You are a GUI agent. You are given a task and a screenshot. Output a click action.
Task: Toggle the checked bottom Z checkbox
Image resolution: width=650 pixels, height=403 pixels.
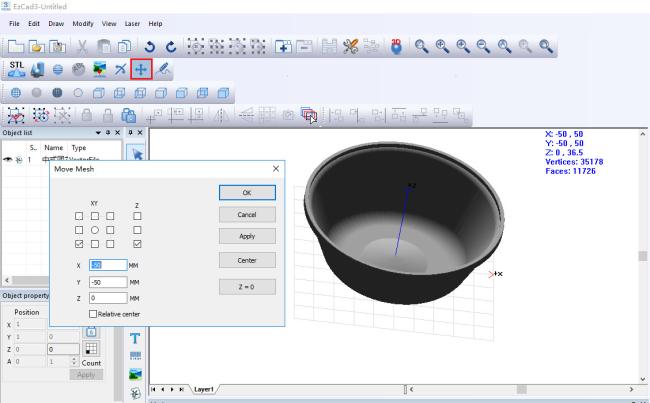click(x=137, y=243)
